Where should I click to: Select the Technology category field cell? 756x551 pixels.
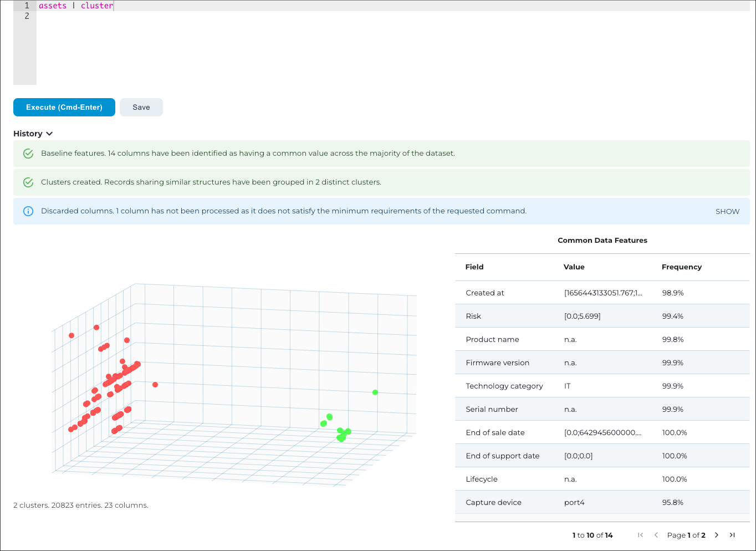click(x=504, y=386)
